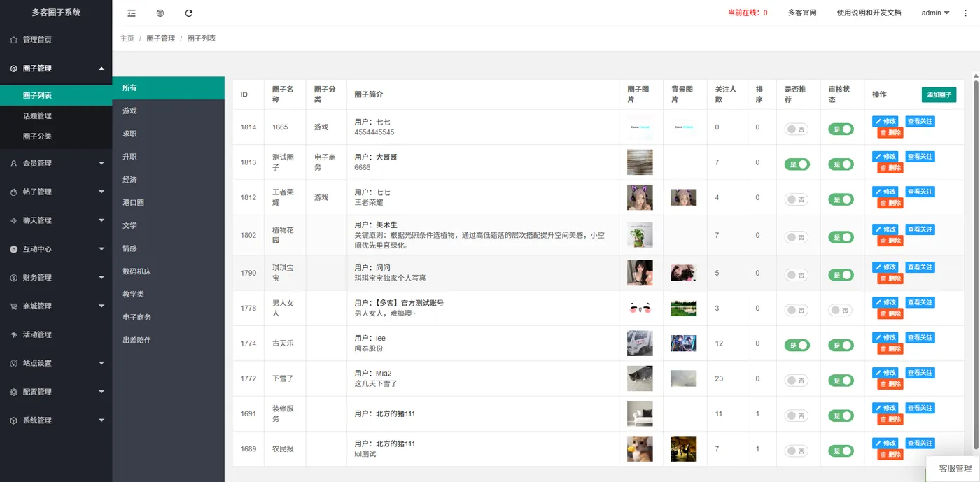This screenshot has height=482, width=980.
Task: Filter circles by 求职 category
Action: (168, 134)
